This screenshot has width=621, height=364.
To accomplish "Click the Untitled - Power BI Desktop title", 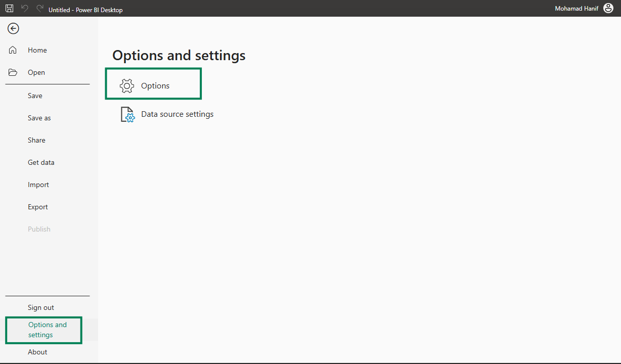I will (85, 10).
